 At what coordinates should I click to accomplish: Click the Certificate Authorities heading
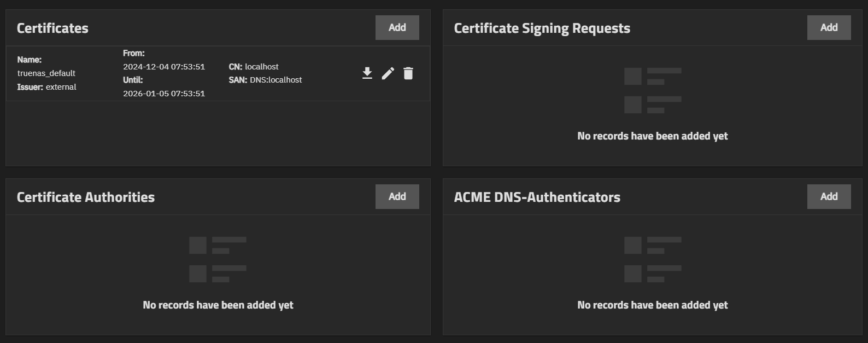(86, 197)
